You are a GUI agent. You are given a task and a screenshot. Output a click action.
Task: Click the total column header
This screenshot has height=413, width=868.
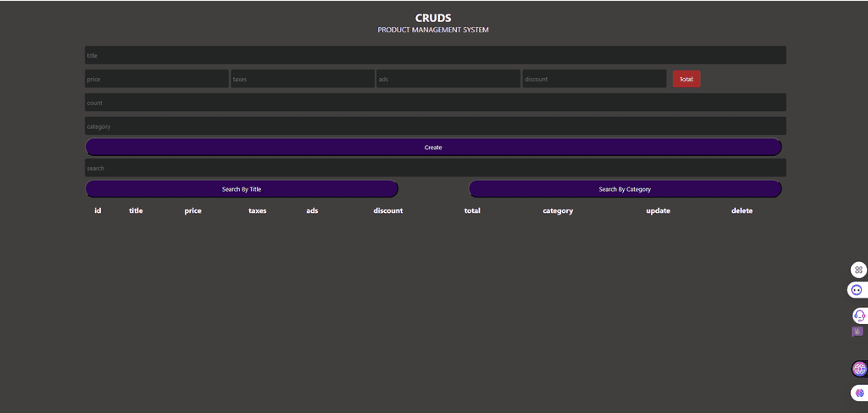pos(472,211)
